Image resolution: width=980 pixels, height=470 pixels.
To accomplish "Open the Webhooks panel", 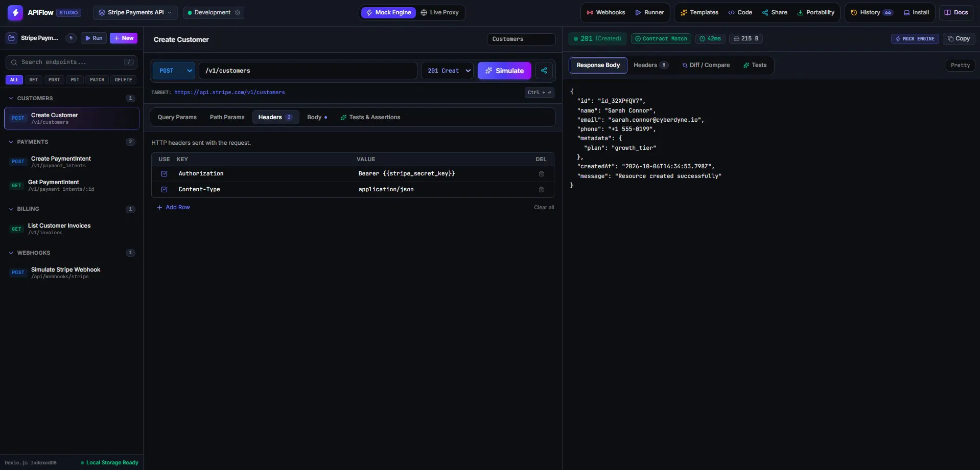I will [605, 13].
